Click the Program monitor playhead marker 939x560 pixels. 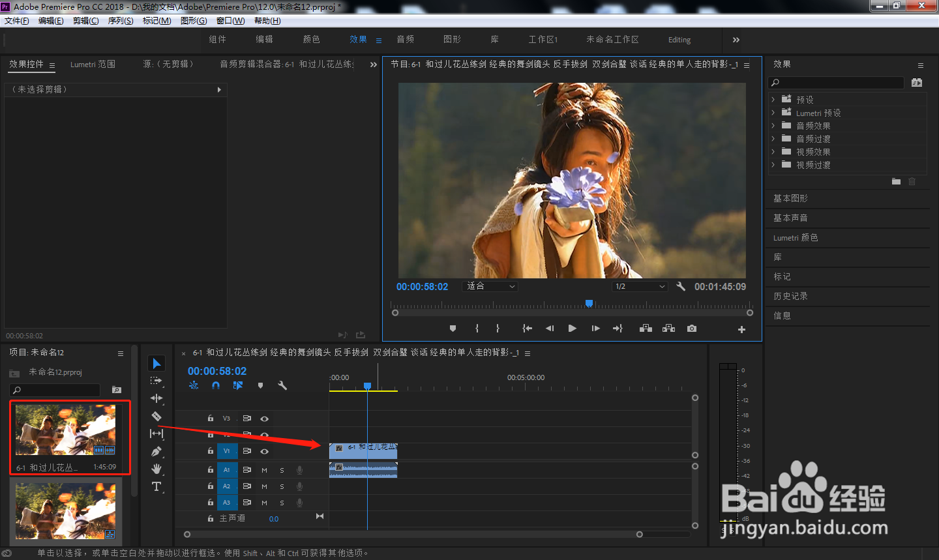click(x=589, y=304)
